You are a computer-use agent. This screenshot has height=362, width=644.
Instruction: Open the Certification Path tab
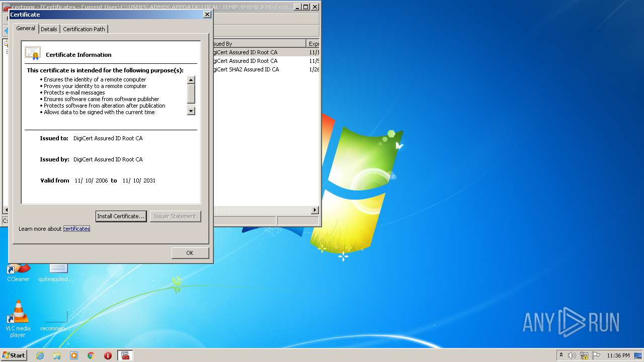click(x=84, y=29)
